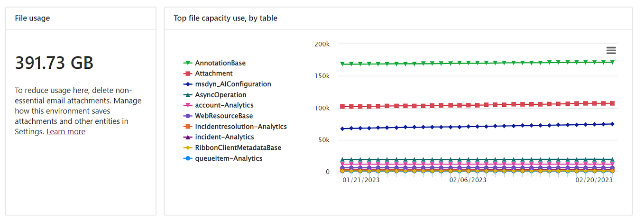Click the Learn more link
644x221 pixels.
pos(66,131)
